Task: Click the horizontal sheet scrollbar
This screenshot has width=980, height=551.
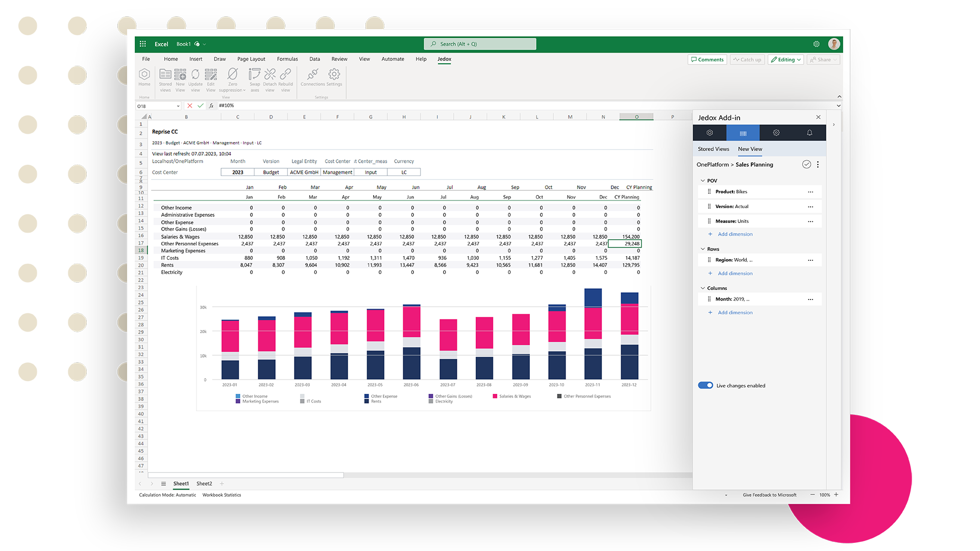Action: coord(246,475)
